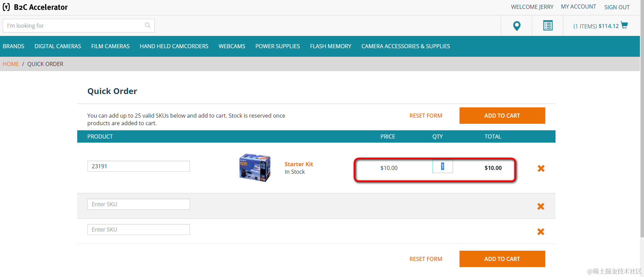Remove the second Enter SKU row
The image size is (644, 277).
[x=540, y=206]
